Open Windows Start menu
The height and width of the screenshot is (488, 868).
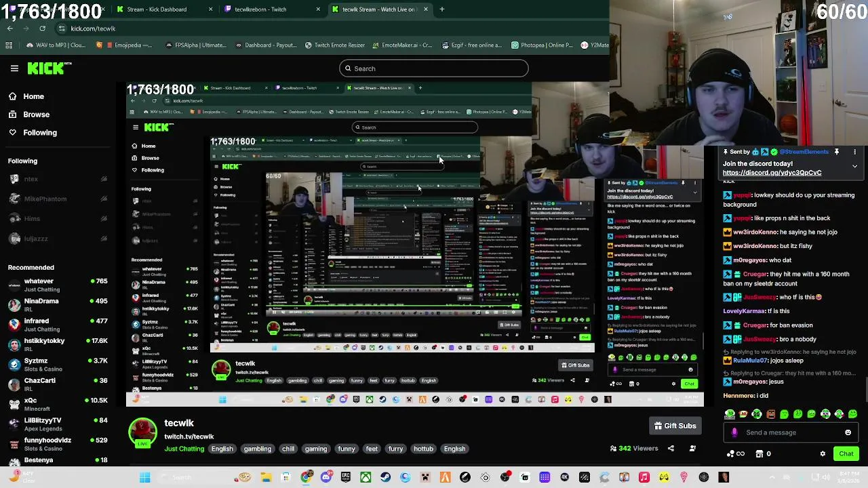pyautogui.click(x=144, y=478)
